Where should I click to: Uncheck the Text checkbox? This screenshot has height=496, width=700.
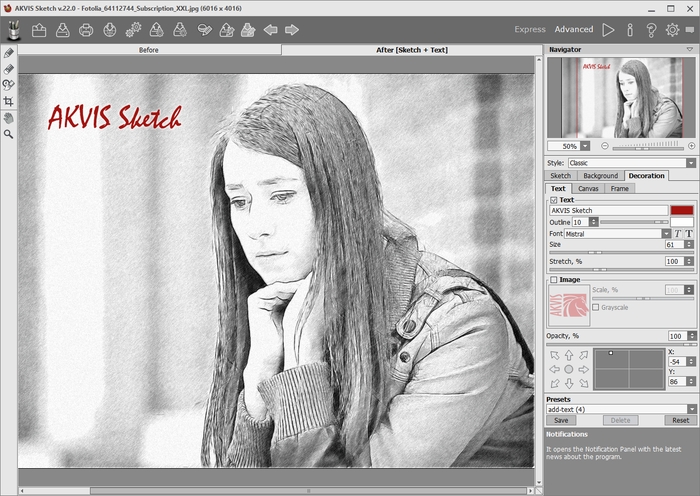coord(554,200)
